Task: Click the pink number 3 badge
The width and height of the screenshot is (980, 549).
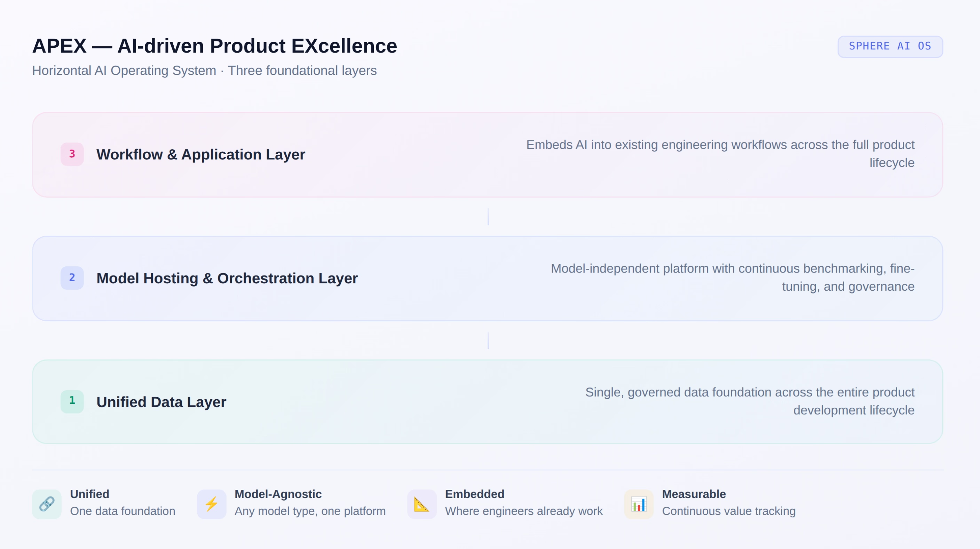Action: 72,154
